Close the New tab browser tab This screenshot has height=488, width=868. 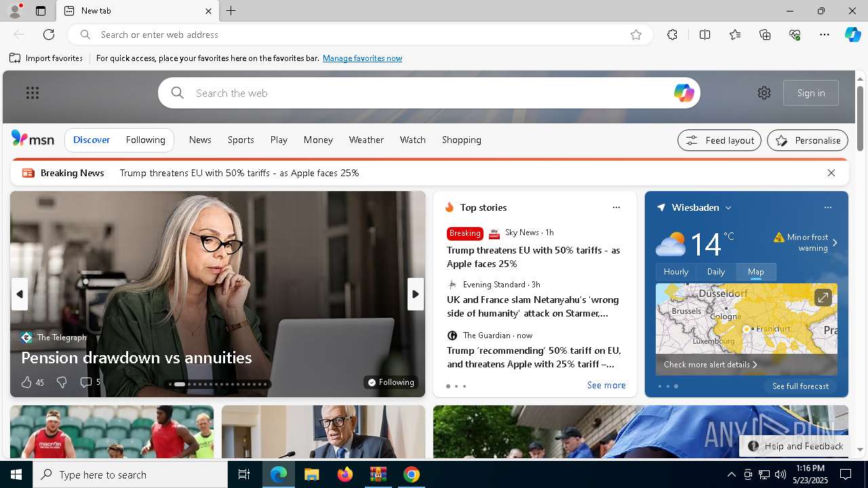pos(208,11)
